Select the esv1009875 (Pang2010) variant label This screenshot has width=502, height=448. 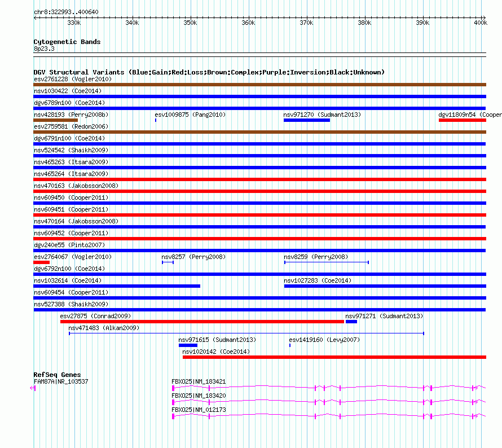pos(190,115)
